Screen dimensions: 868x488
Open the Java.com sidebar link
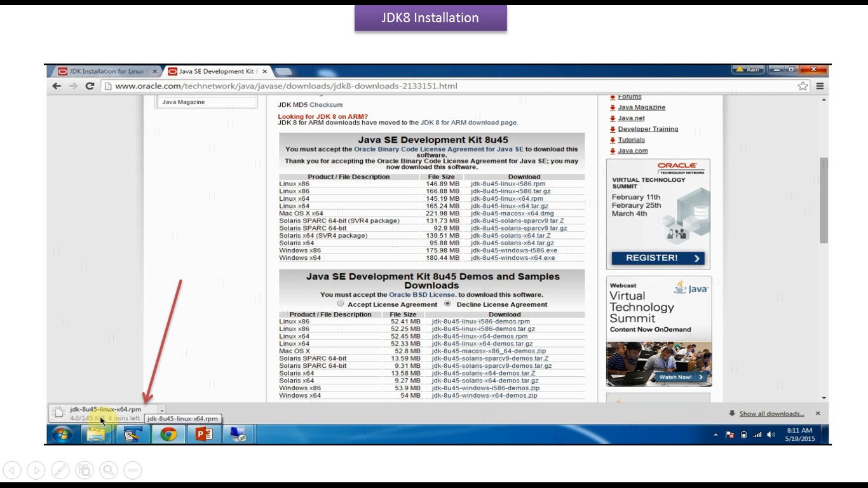pos(633,151)
